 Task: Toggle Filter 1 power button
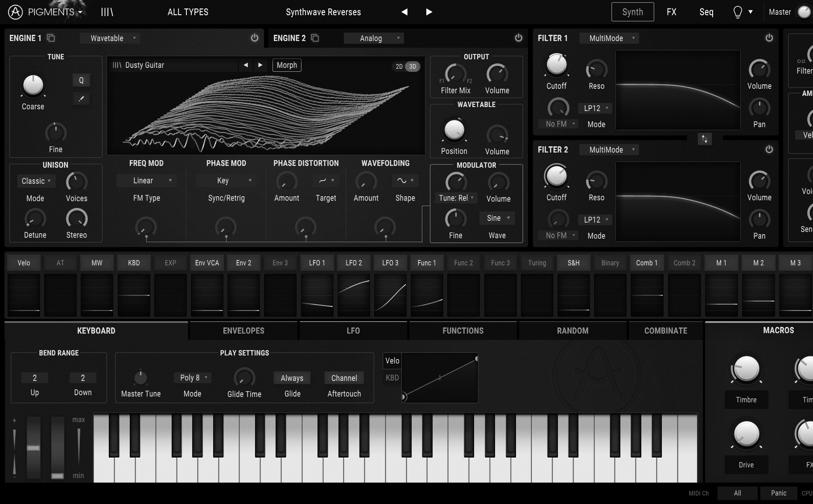coord(769,38)
